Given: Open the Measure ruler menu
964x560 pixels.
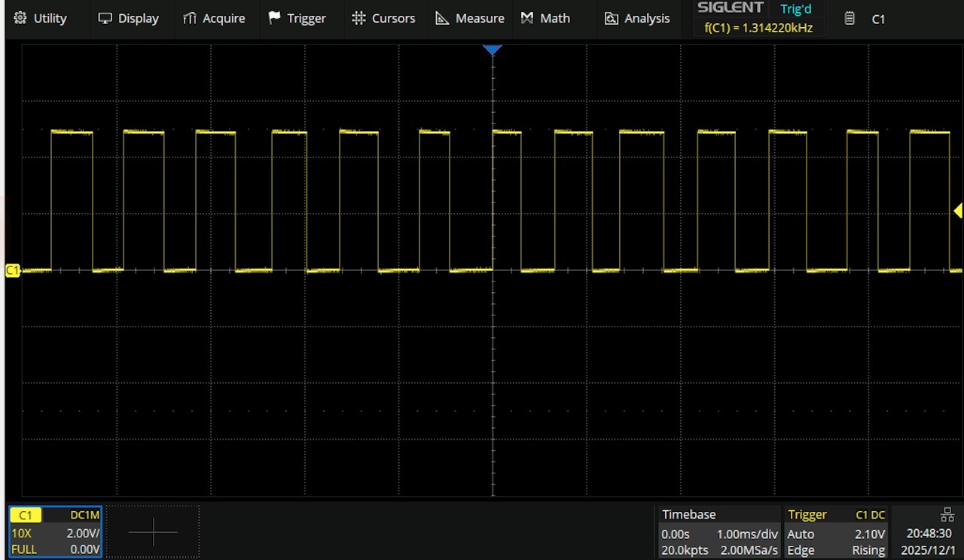Looking at the screenshot, I should (x=443, y=18).
